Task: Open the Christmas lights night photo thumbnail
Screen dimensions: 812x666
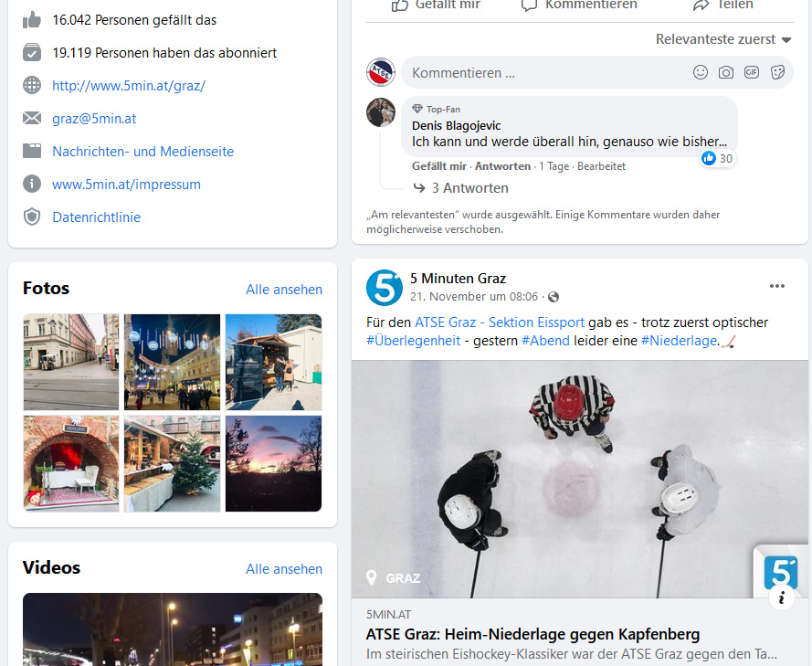Action: coord(172,362)
